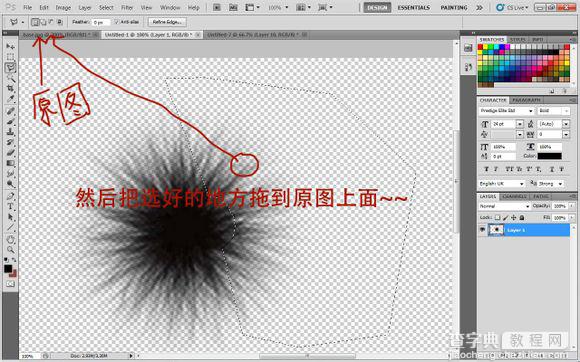Toggle the Anti-alias checkbox

(116, 22)
